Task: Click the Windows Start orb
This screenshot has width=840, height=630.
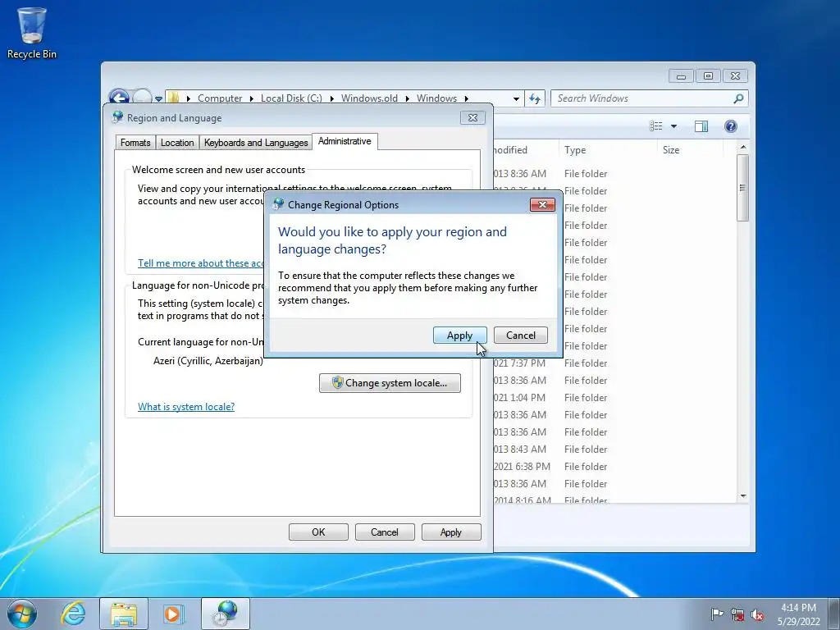Action: point(22,614)
